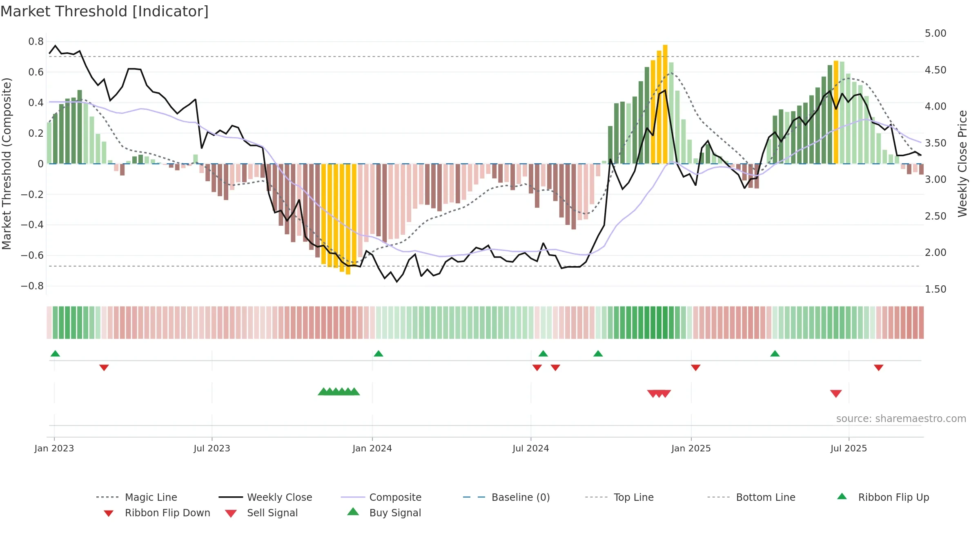
Task: Click the chart title Market Threshold [Indicator]
Action: tap(105, 11)
